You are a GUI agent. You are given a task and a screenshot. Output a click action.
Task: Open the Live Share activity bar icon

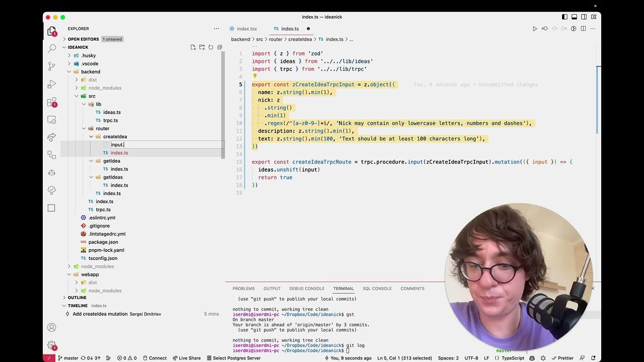coord(52,137)
